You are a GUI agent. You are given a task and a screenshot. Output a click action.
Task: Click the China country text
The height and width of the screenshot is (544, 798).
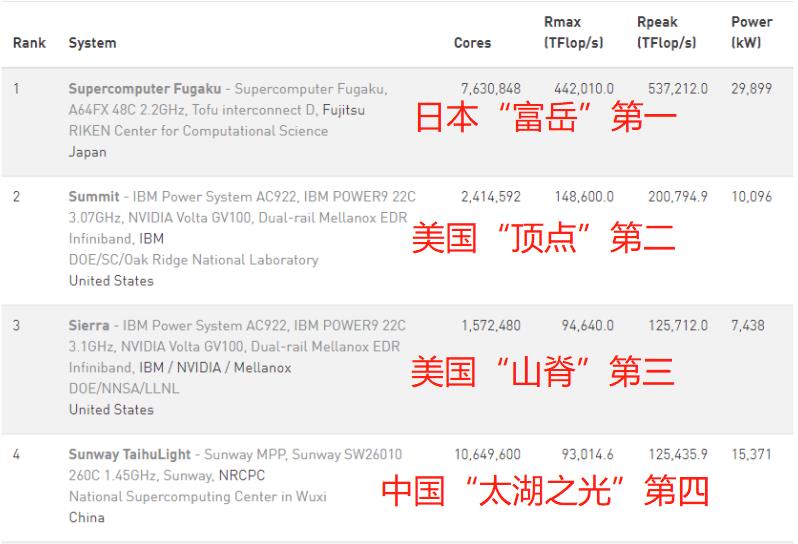(87, 518)
